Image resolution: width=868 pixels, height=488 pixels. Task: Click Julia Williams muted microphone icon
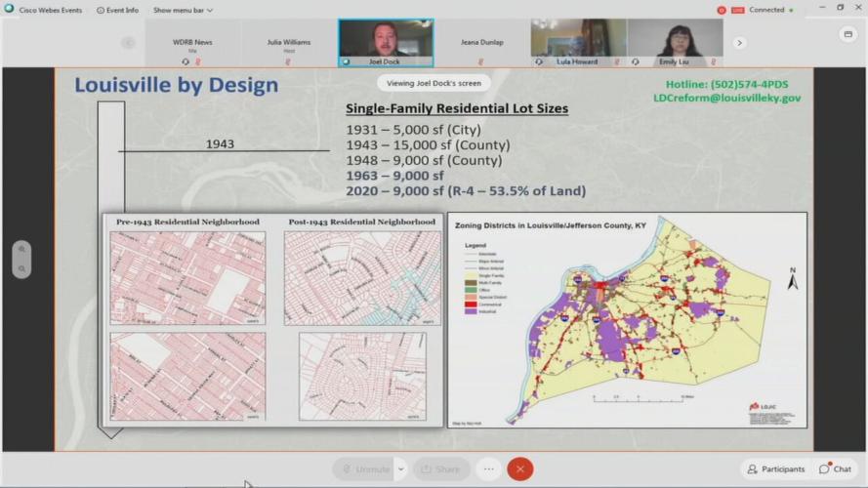click(288, 61)
